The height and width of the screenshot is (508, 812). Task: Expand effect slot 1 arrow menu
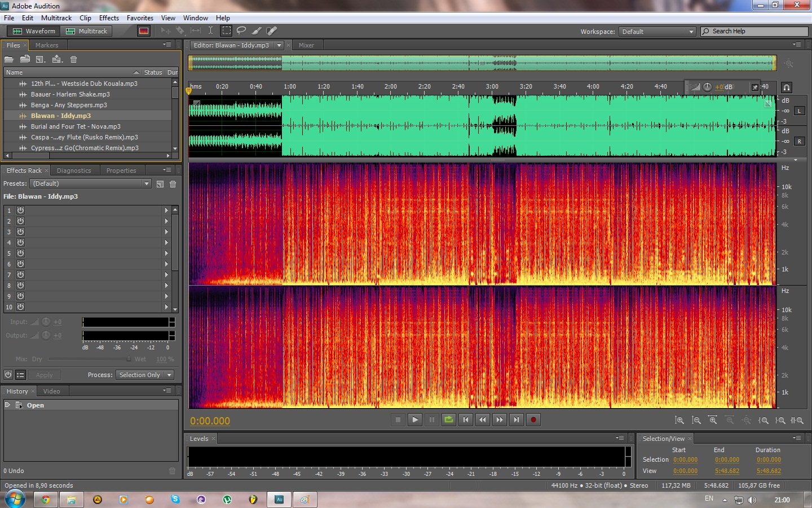pyautogui.click(x=166, y=210)
